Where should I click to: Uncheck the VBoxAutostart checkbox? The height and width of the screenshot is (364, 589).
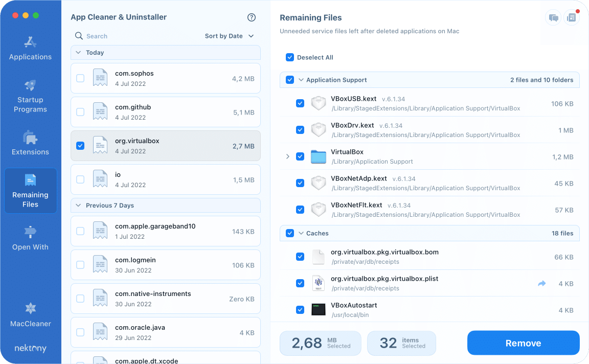tap(300, 310)
